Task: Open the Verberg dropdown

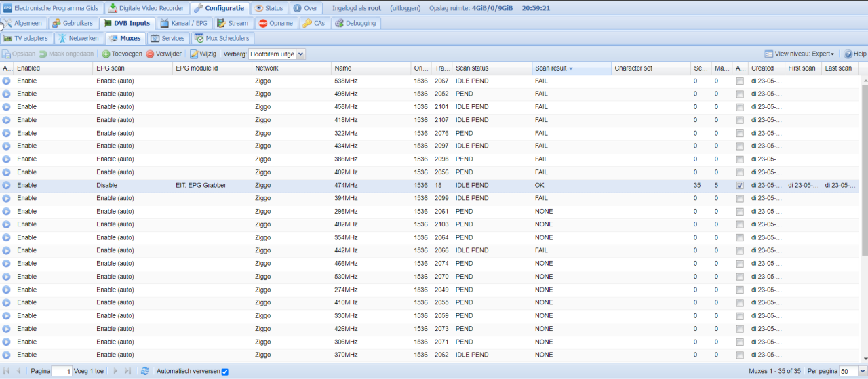Action: point(300,54)
